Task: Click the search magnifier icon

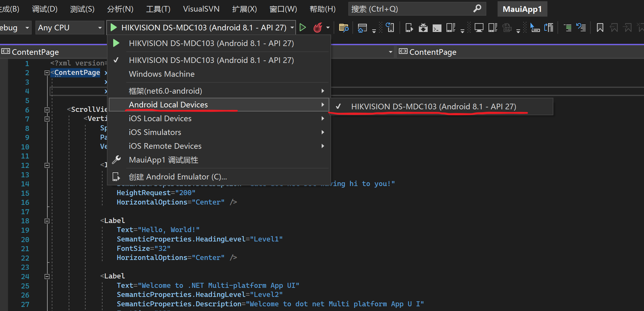Action: [x=477, y=9]
